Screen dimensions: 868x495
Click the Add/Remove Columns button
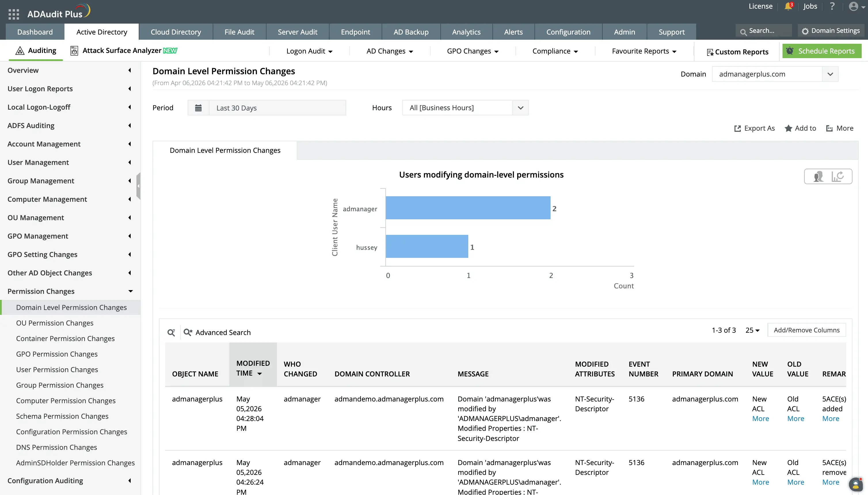[806, 330]
